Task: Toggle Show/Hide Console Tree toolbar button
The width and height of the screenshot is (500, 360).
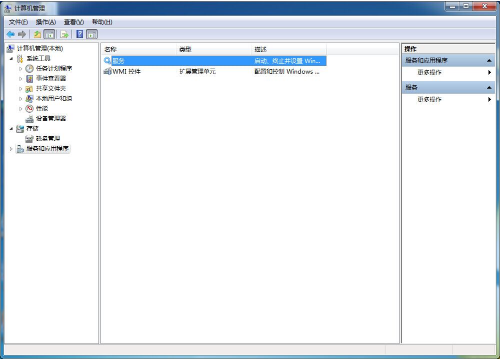Action: coord(49,34)
